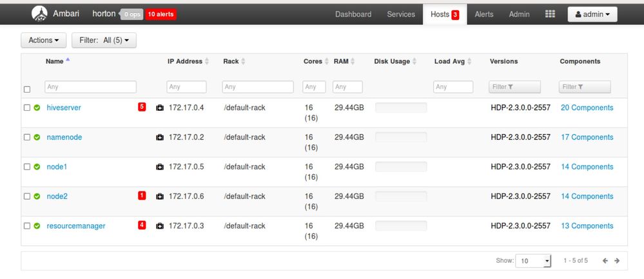
Task: Open 17 Components link for namenode
Action: click(587, 137)
